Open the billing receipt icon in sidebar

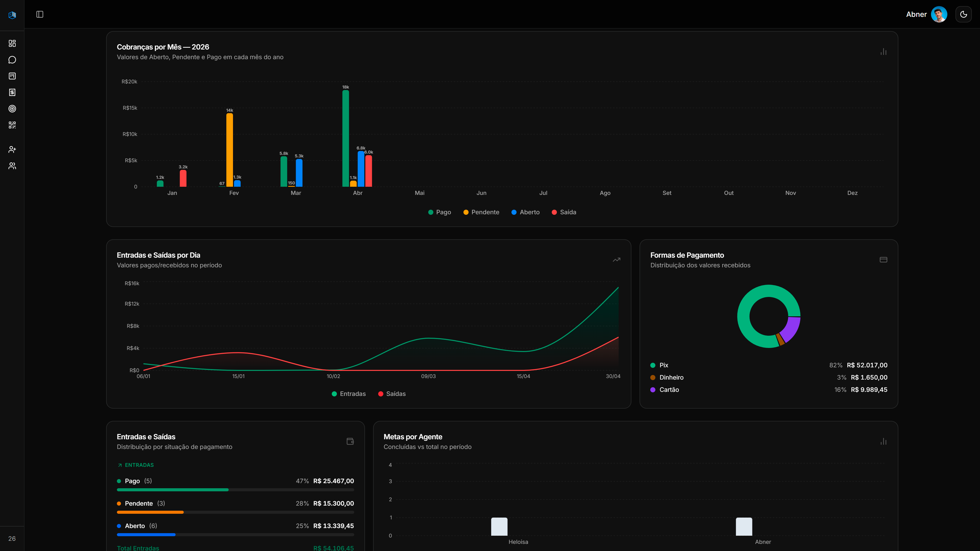pyautogui.click(x=12, y=92)
